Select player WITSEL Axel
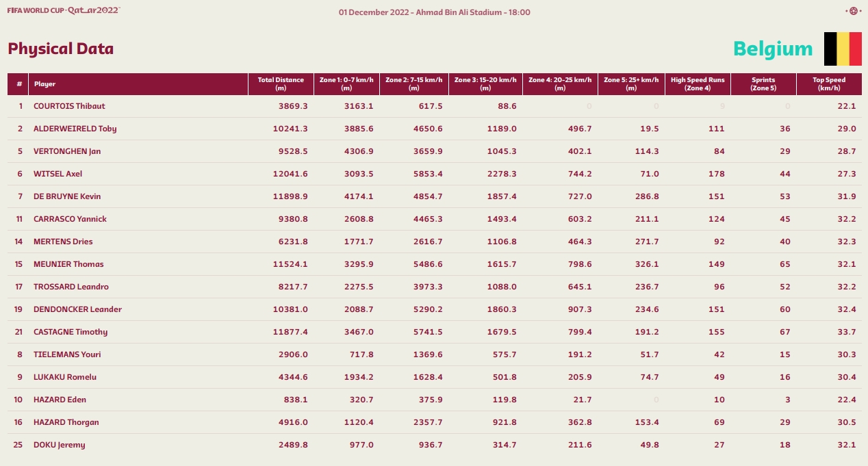Viewport: 868px width, 466px height. [x=58, y=174]
